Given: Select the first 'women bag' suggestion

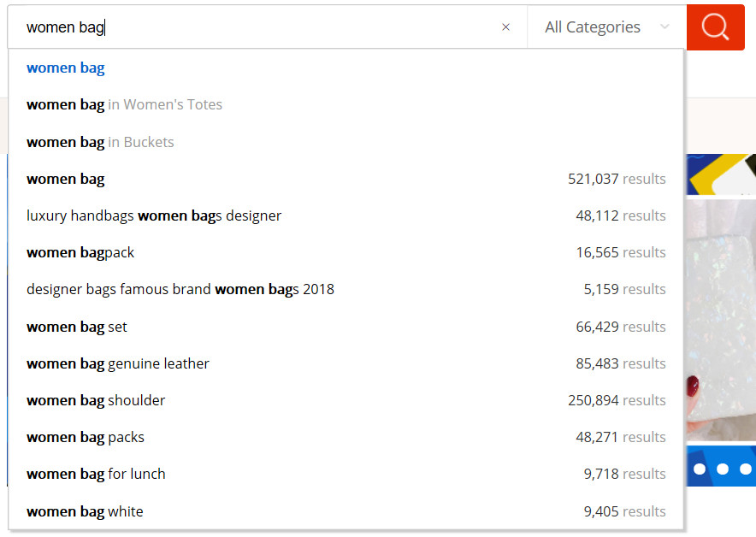Looking at the screenshot, I should (x=66, y=68).
